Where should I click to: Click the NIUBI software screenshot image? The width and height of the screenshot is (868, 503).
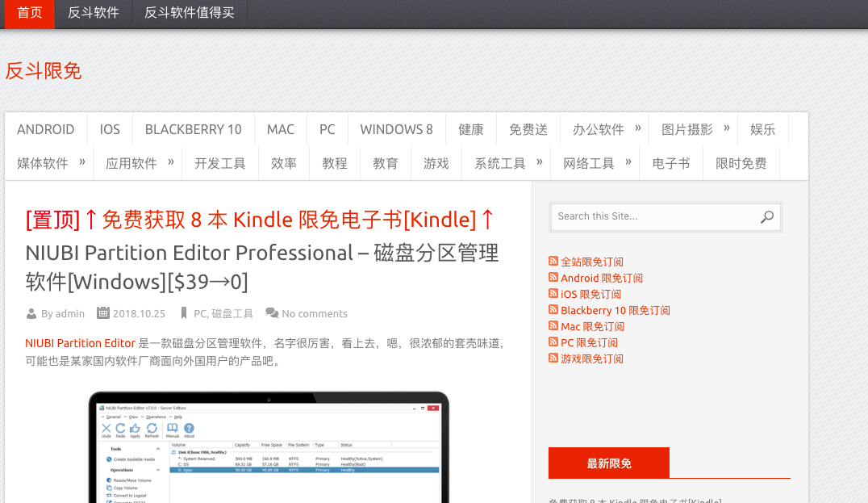point(269,447)
